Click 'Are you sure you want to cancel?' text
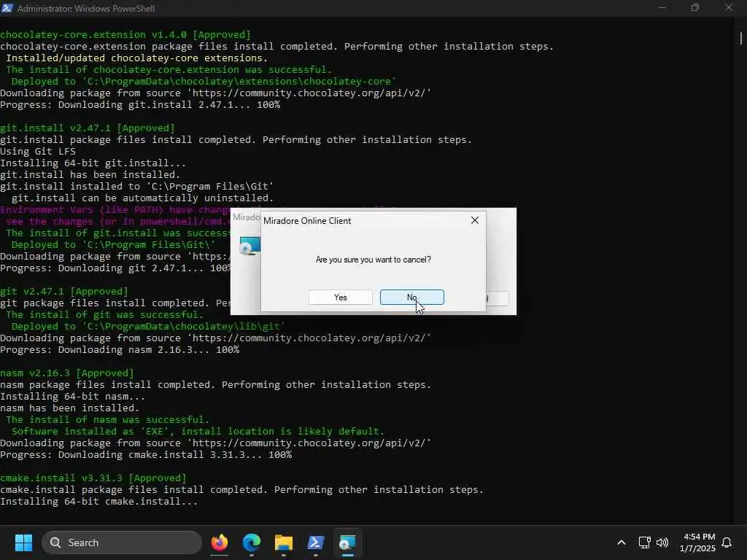This screenshot has width=747, height=560. pos(373,260)
